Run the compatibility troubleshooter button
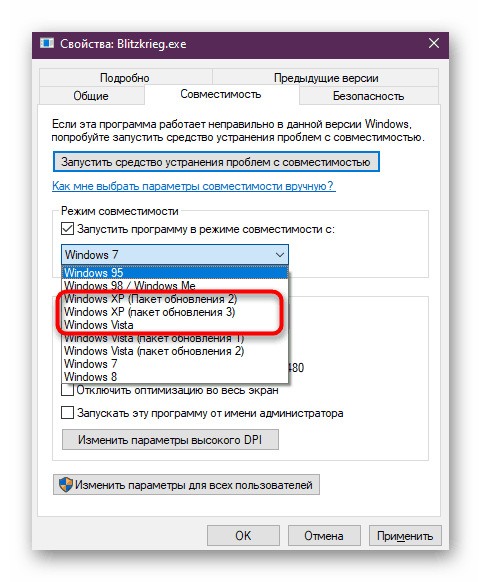The height and width of the screenshot is (582, 481). tap(216, 162)
